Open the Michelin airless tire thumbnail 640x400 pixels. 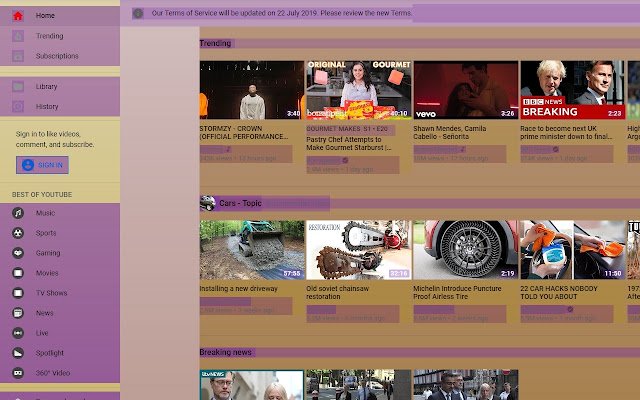[x=466, y=250]
